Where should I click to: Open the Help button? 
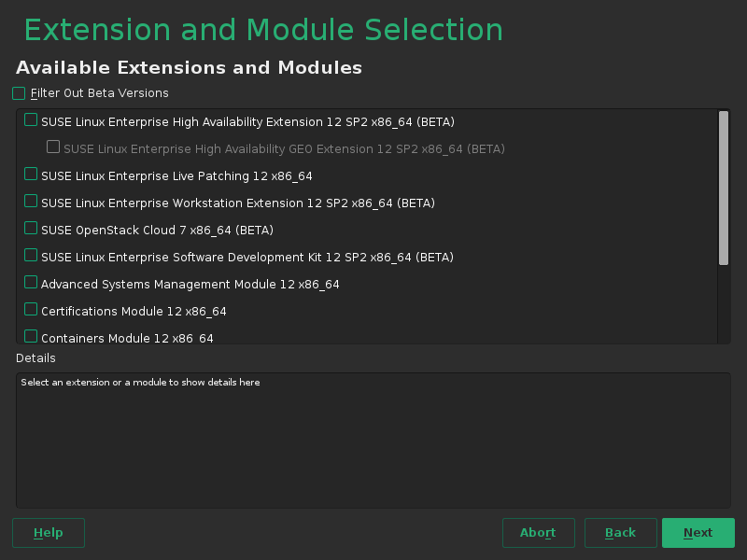[x=49, y=533]
